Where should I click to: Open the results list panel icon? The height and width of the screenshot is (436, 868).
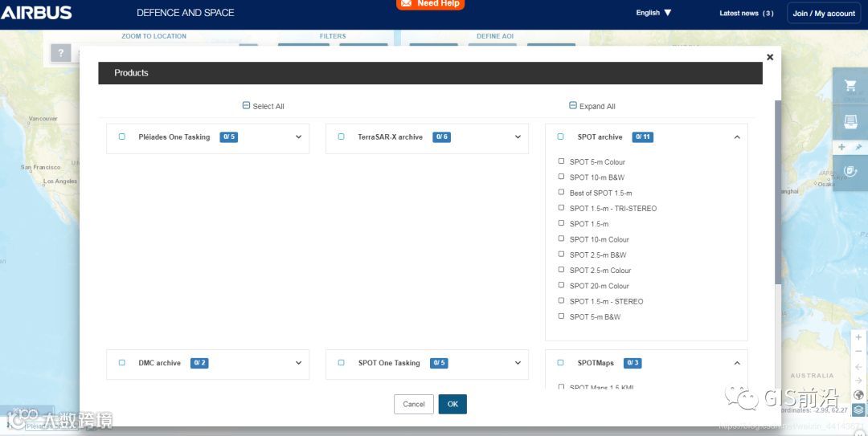pyautogui.click(x=850, y=121)
